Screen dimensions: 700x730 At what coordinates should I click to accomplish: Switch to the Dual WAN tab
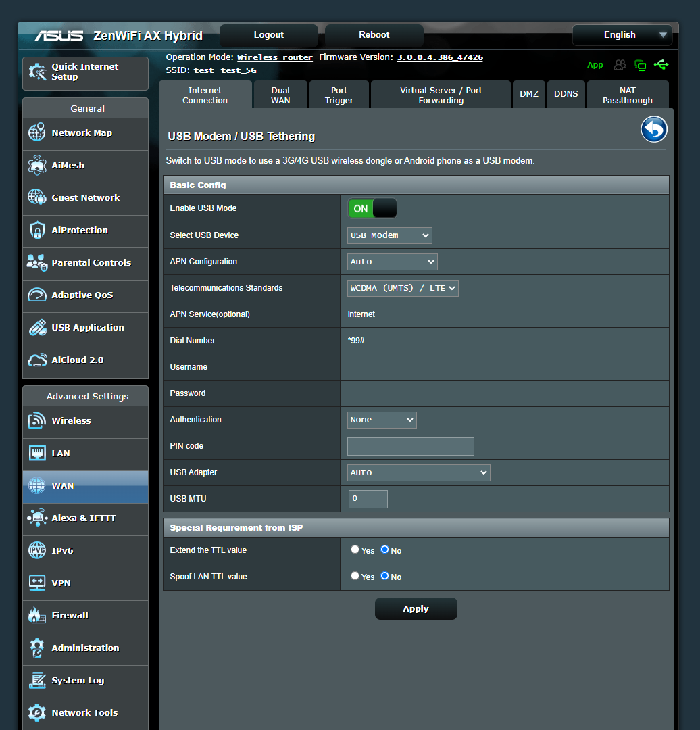point(280,94)
